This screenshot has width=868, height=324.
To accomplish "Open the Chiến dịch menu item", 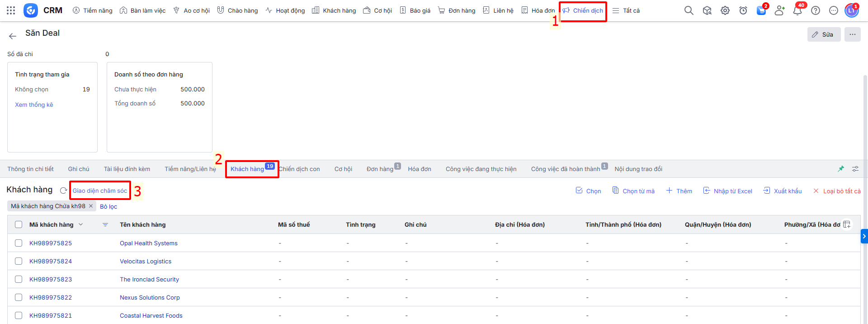I will [x=583, y=10].
